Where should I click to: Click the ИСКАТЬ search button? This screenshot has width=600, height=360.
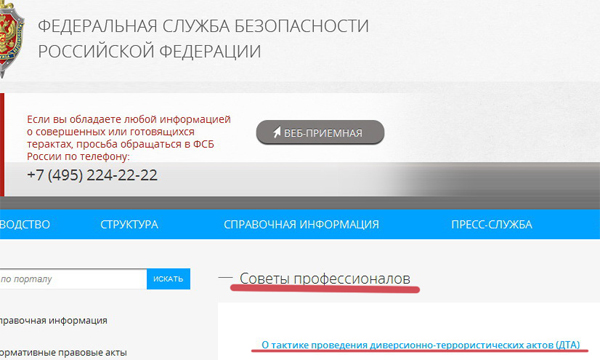tap(168, 279)
